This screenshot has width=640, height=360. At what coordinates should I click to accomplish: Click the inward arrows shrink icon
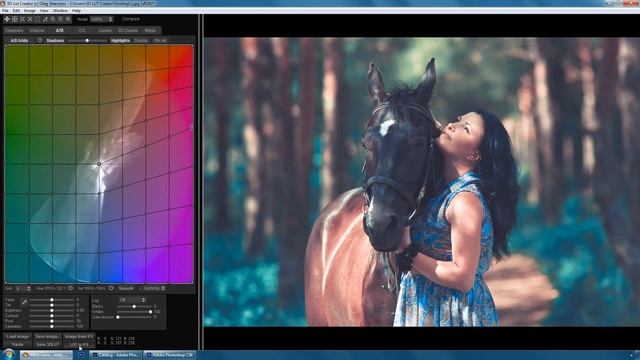pyautogui.click(x=22, y=19)
